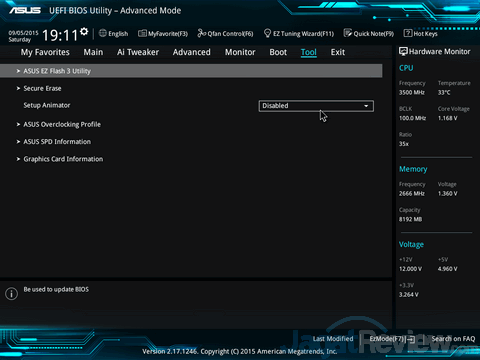The image size is (480, 360).
Task: Click the MyFavorite list icon
Action: (142, 33)
